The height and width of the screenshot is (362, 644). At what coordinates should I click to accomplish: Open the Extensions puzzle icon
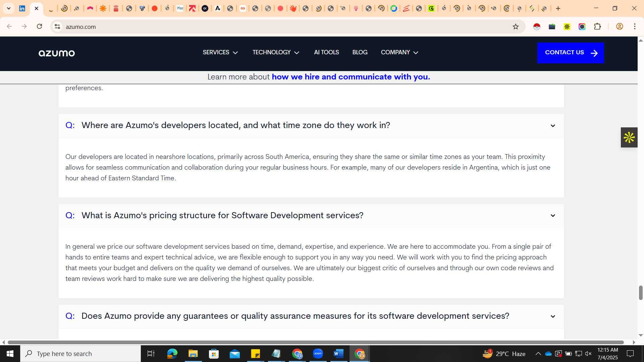click(x=597, y=26)
